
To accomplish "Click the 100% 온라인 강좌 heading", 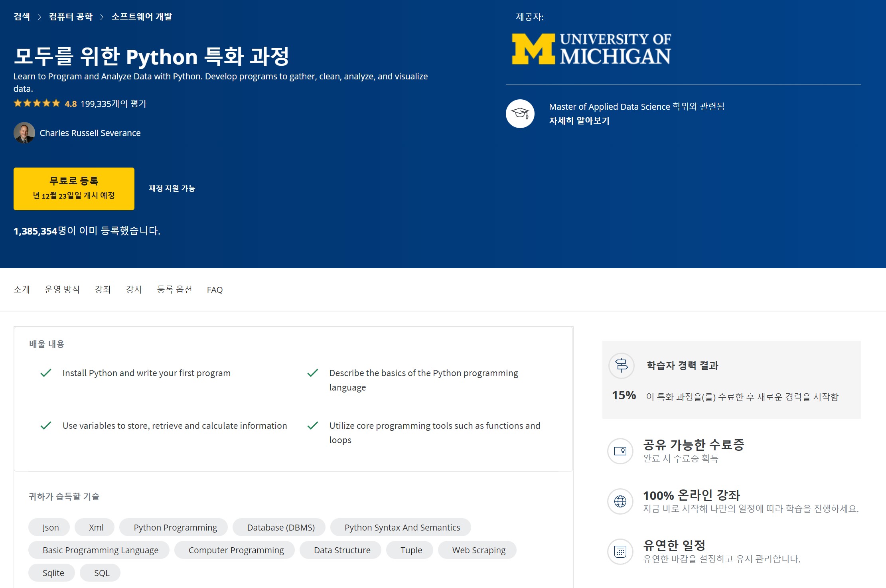I will 691,495.
